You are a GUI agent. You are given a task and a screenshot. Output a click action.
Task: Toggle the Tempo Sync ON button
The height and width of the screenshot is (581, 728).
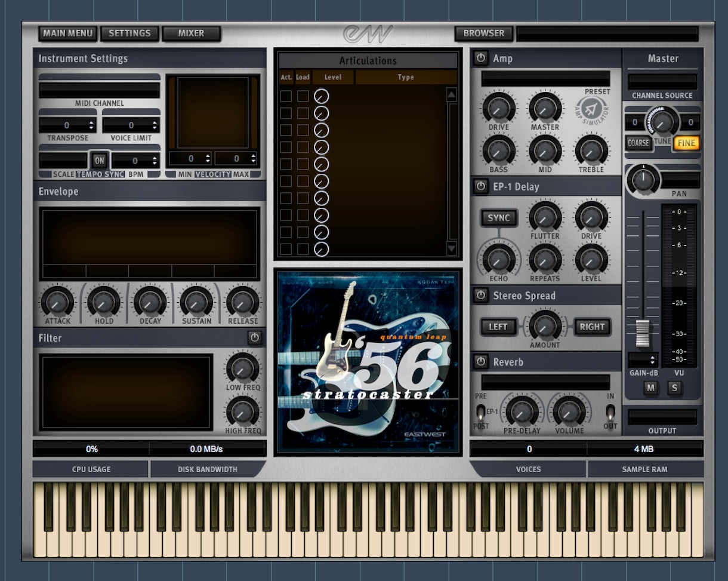click(99, 161)
